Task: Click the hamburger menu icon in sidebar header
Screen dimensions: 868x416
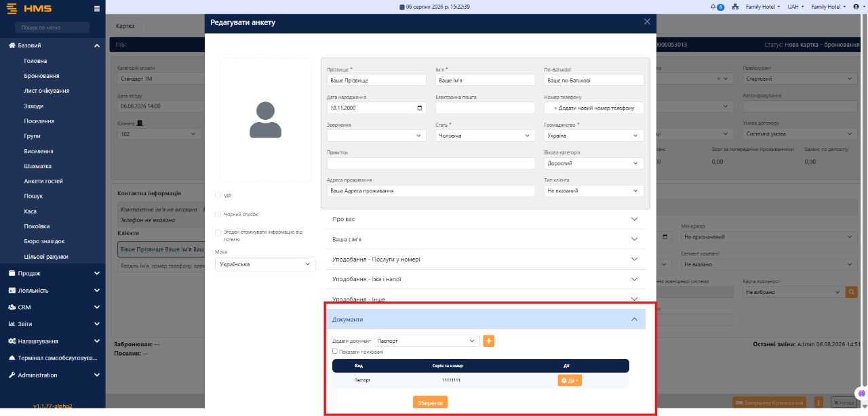Action: tap(97, 8)
